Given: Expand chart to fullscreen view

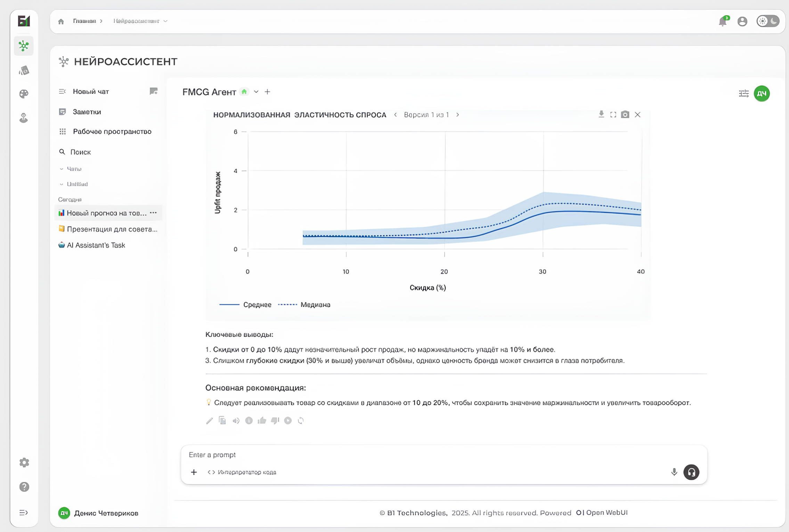Looking at the screenshot, I should pos(613,115).
